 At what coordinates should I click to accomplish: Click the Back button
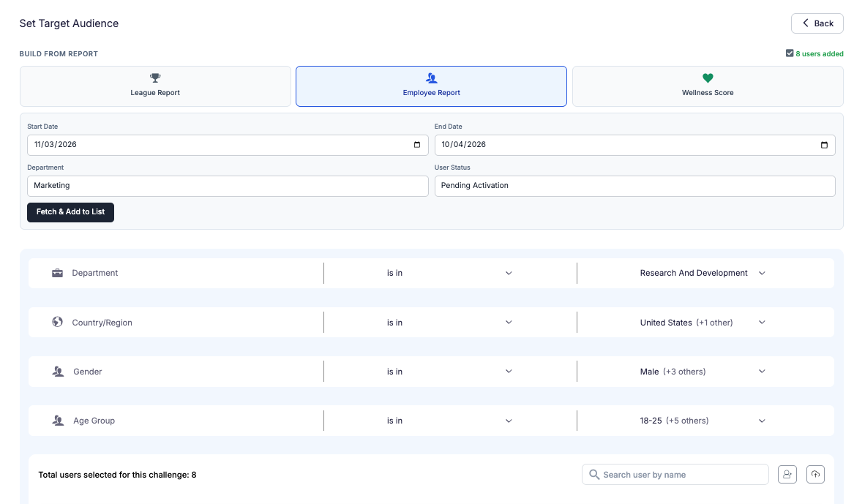[x=817, y=23]
